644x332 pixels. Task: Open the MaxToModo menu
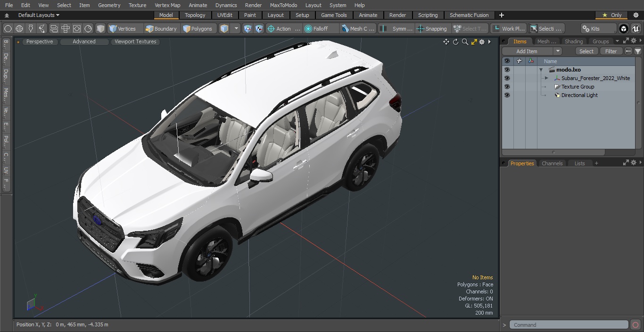coord(283,5)
